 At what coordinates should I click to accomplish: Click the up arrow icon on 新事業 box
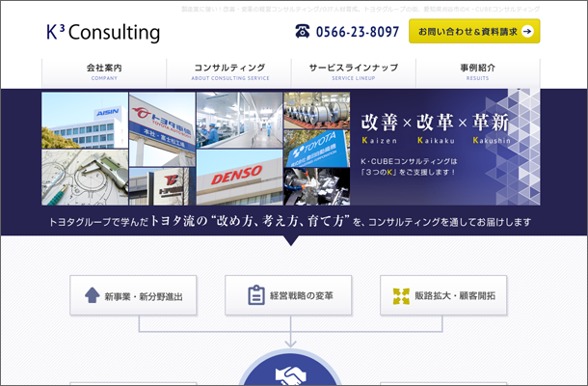93,295
